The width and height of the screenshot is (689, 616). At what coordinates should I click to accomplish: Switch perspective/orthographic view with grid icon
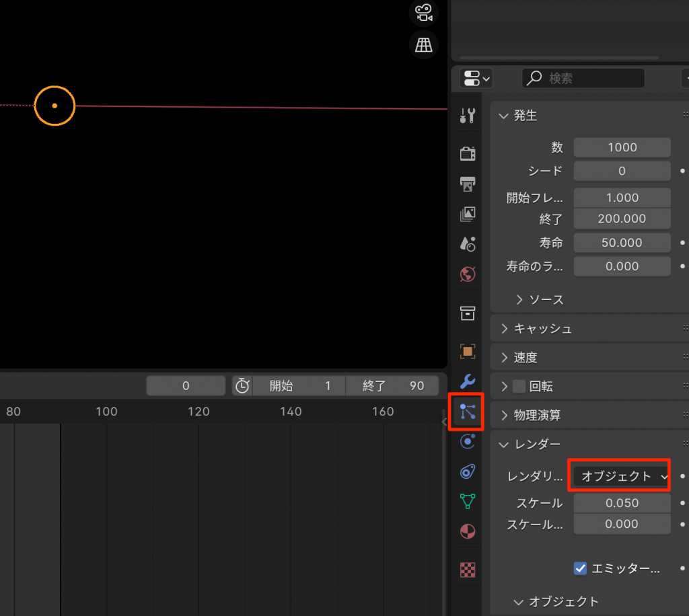pyautogui.click(x=423, y=45)
